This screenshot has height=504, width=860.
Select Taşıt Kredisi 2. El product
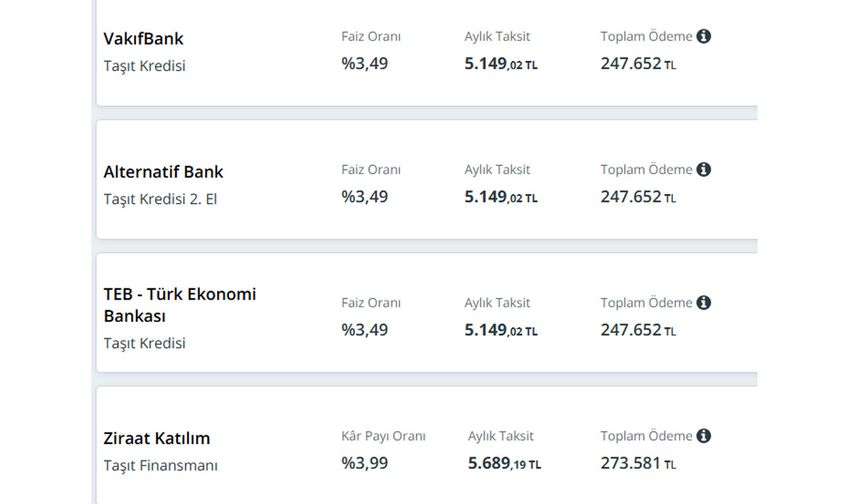[160, 199]
